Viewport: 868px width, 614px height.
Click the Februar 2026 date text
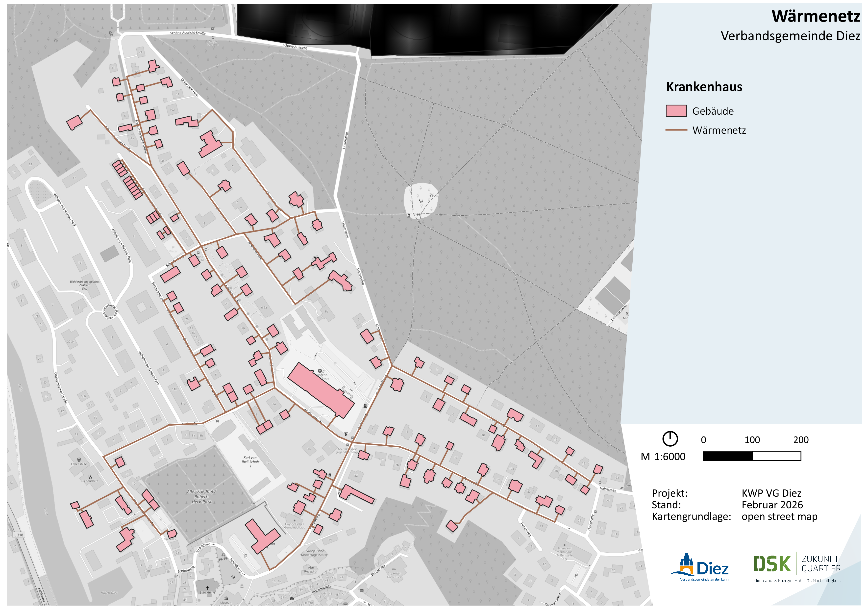click(772, 505)
